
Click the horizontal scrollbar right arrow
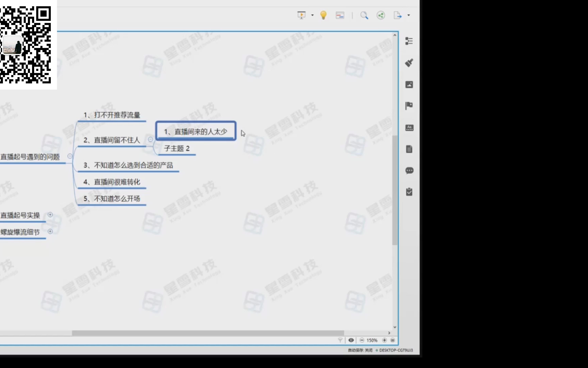(x=389, y=333)
